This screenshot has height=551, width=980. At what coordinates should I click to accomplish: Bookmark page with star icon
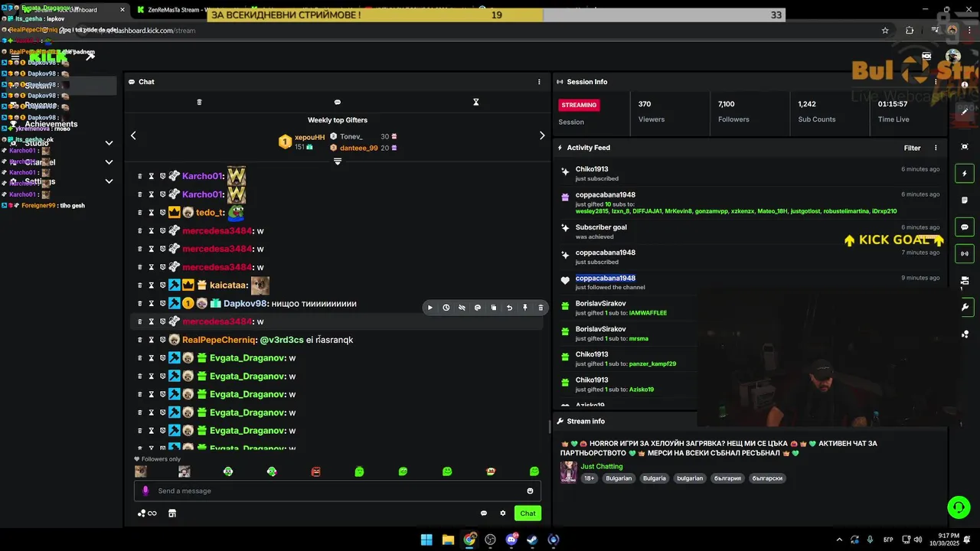coord(885,31)
